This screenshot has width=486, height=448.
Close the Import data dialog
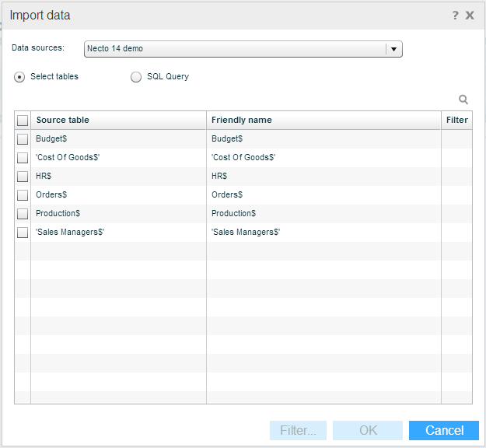(470, 15)
